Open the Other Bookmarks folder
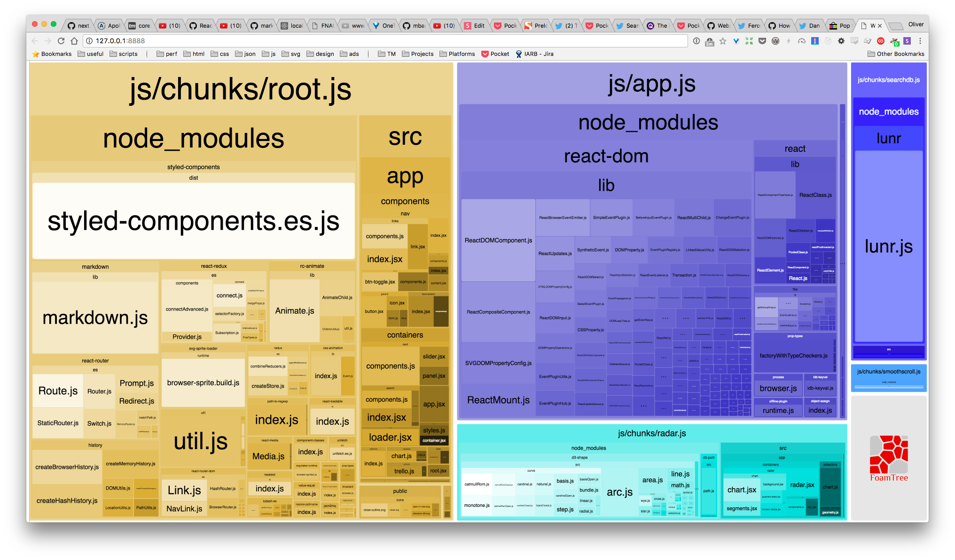 tap(896, 54)
